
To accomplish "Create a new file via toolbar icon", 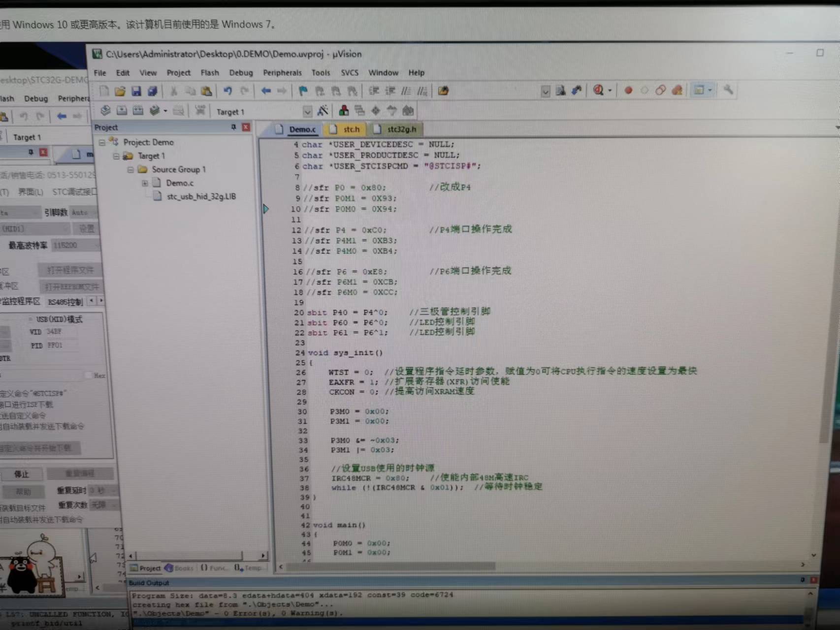I will click(x=104, y=91).
